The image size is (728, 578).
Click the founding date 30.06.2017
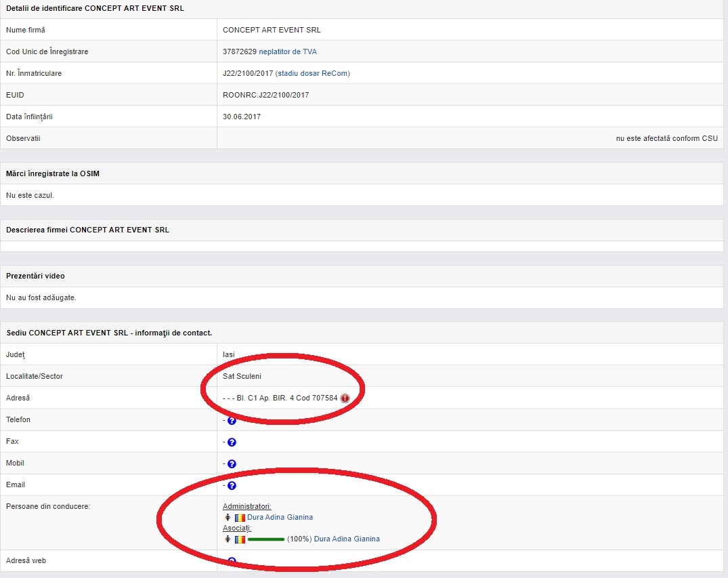point(242,117)
